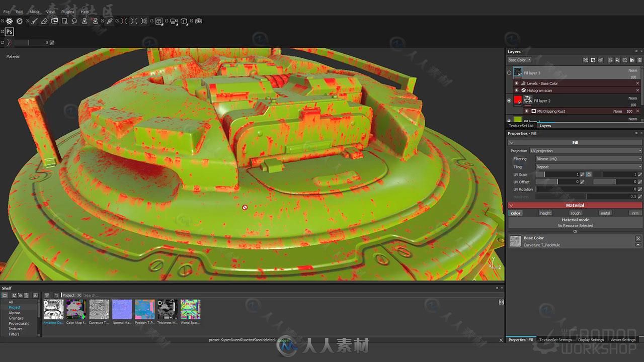Open the camera screenshot tool

point(199,21)
